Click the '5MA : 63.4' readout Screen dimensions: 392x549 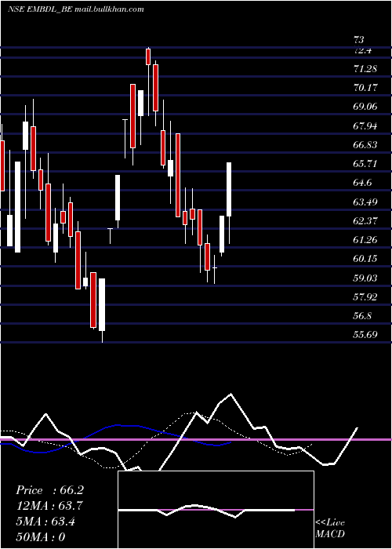click(45, 522)
